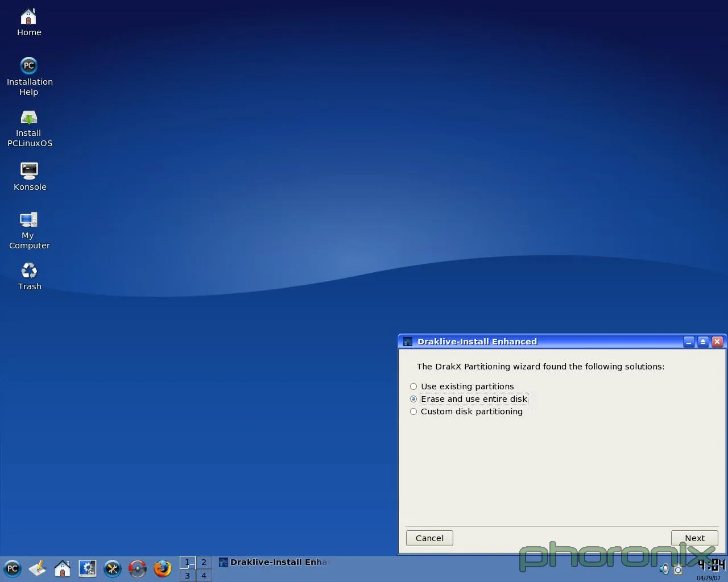This screenshot has width=728, height=582.
Task: Select the My Computer desktop icon
Action: coord(29,230)
